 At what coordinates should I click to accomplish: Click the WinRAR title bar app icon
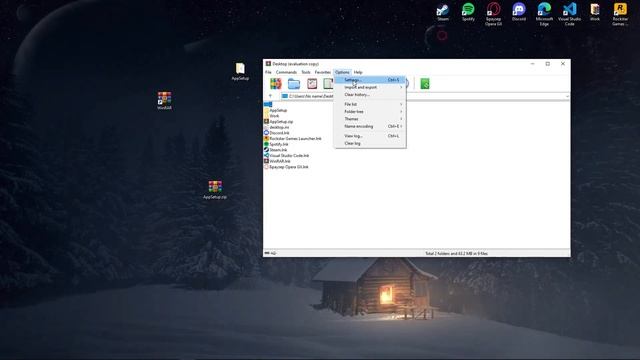[268, 64]
